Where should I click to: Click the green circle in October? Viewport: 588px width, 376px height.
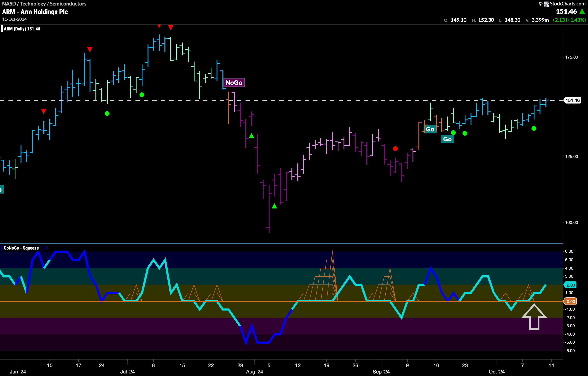[x=534, y=128]
